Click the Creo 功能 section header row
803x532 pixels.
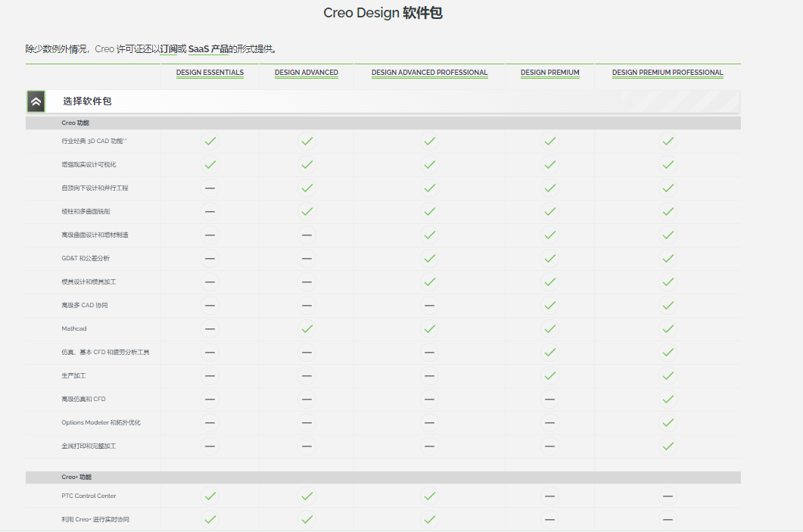coord(383,123)
